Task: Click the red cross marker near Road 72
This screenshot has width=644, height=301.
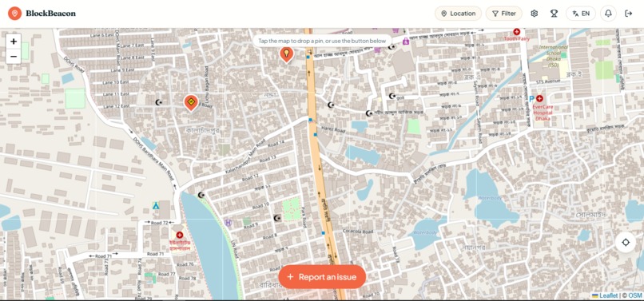Action: pos(180,235)
